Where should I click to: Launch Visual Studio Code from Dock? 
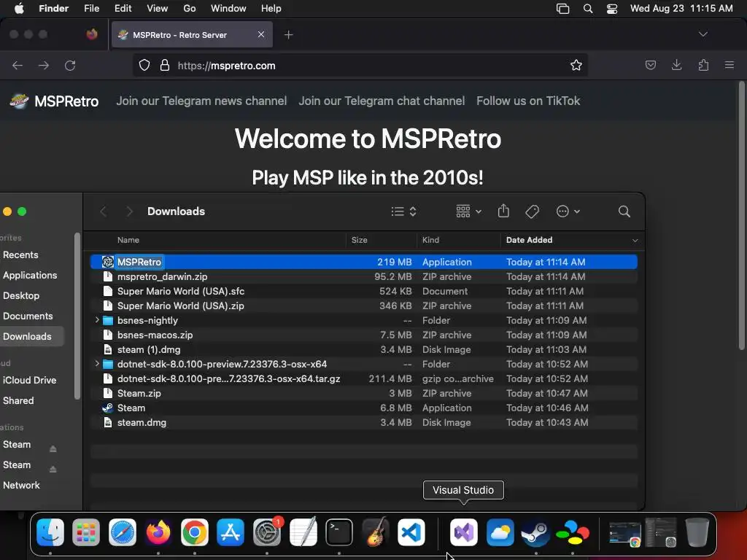(411, 532)
